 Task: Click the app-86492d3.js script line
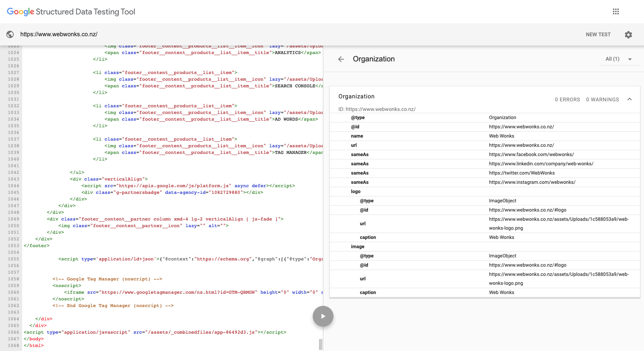click(x=155, y=332)
